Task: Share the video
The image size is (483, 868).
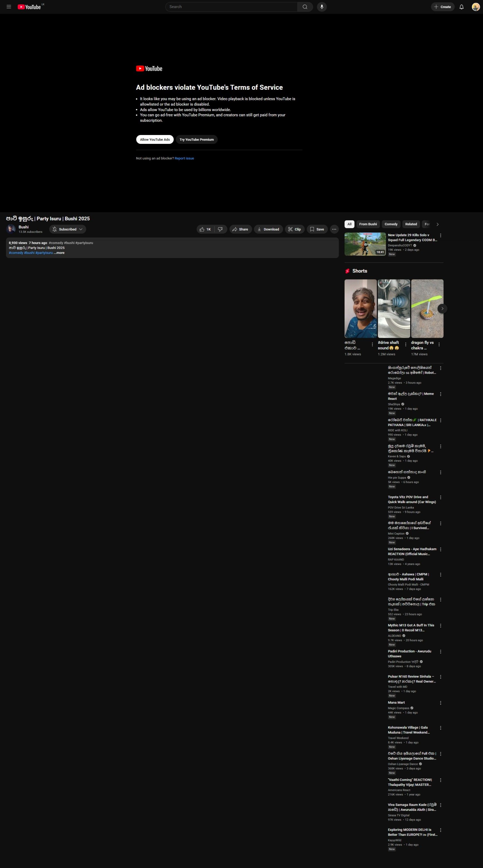Action: tap(241, 229)
